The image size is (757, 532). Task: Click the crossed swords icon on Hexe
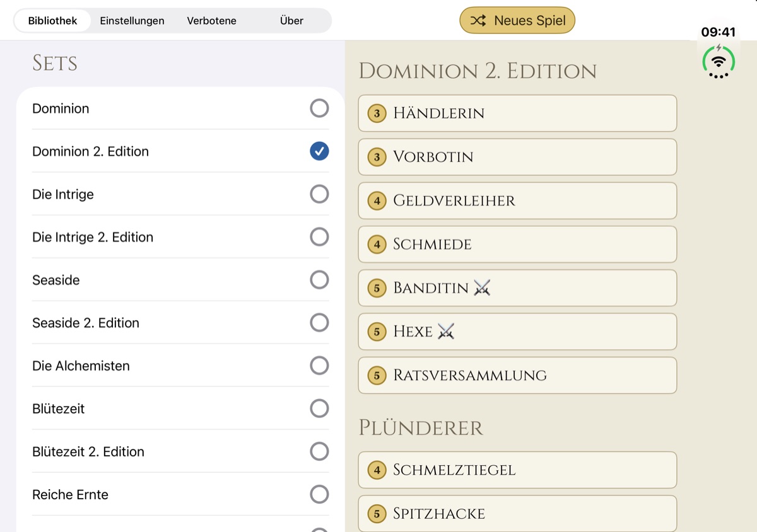[x=446, y=332]
